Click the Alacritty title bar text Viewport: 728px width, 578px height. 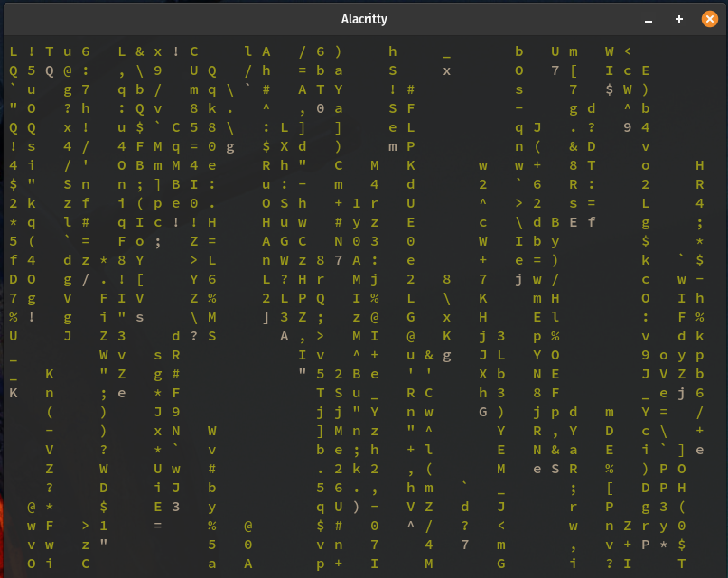click(x=364, y=18)
